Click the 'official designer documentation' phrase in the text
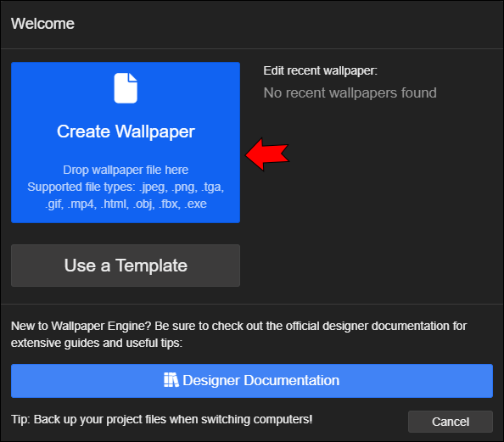 pos(368,326)
